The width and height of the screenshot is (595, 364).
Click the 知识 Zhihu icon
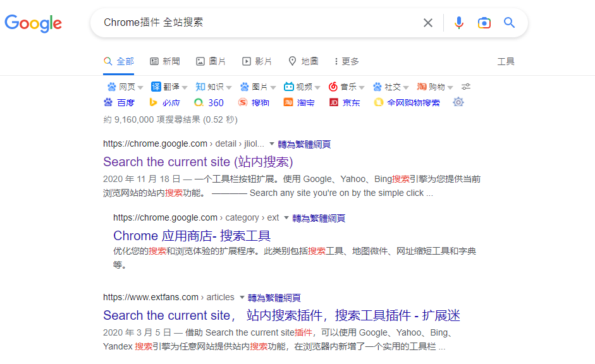200,87
